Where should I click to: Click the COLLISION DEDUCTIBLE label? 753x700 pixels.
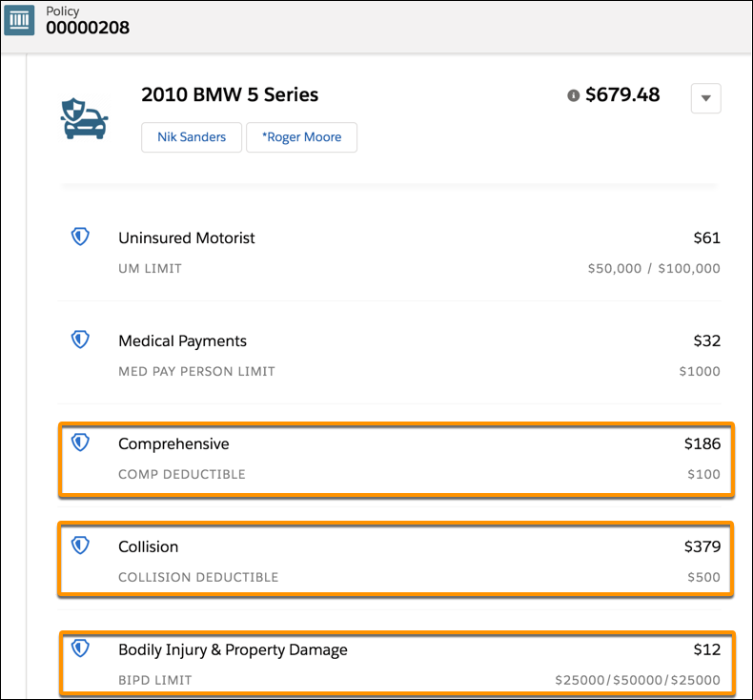[198, 577]
